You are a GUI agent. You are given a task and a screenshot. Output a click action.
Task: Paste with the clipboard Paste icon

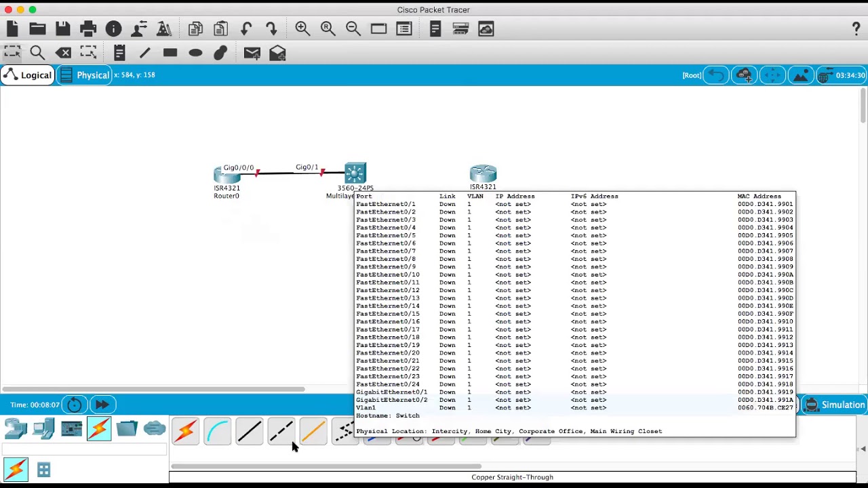(x=220, y=28)
